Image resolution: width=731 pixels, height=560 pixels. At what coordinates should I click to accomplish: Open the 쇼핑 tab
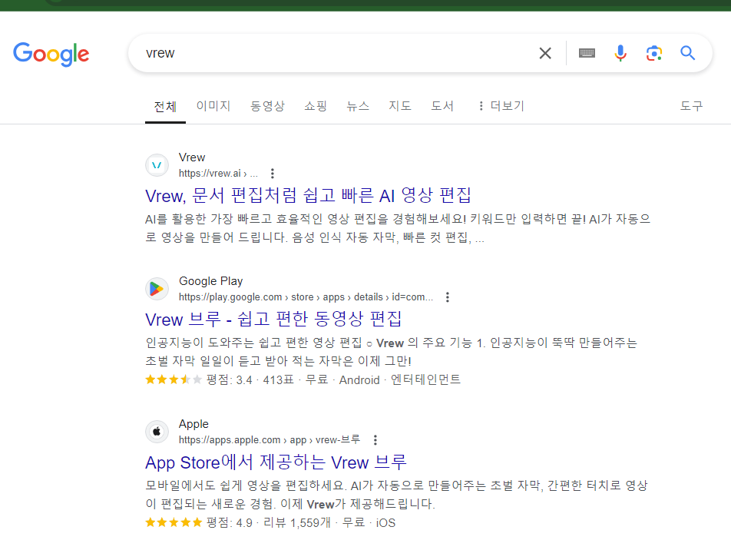316,106
